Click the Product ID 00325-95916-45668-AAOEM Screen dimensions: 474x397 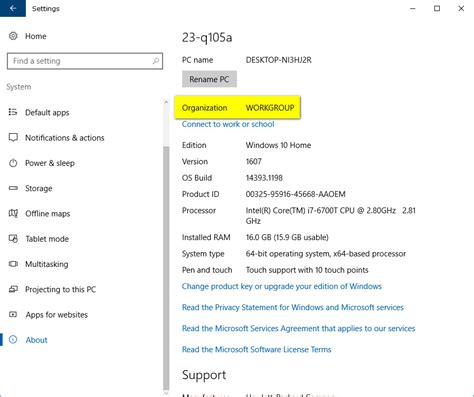(x=296, y=194)
